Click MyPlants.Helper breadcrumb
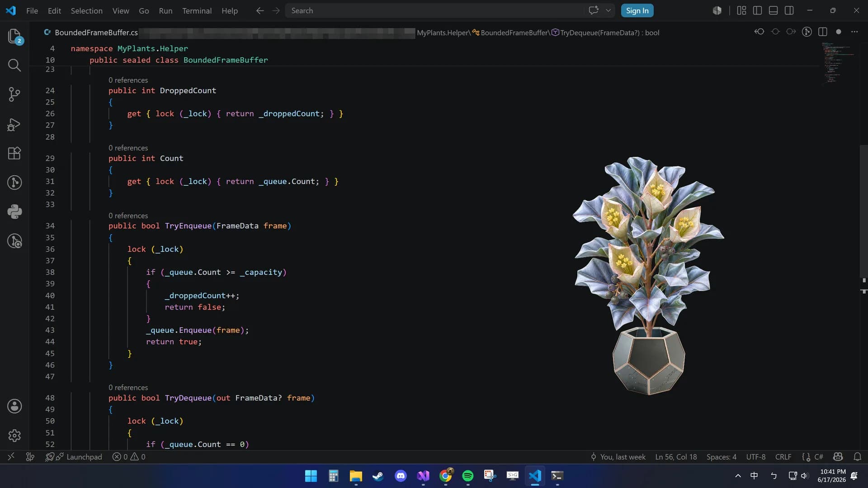This screenshot has height=488, width=868. coord(443,33)
